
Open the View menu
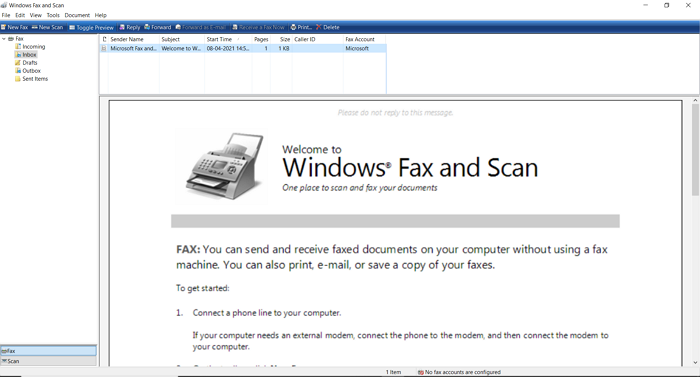point(36,15)
